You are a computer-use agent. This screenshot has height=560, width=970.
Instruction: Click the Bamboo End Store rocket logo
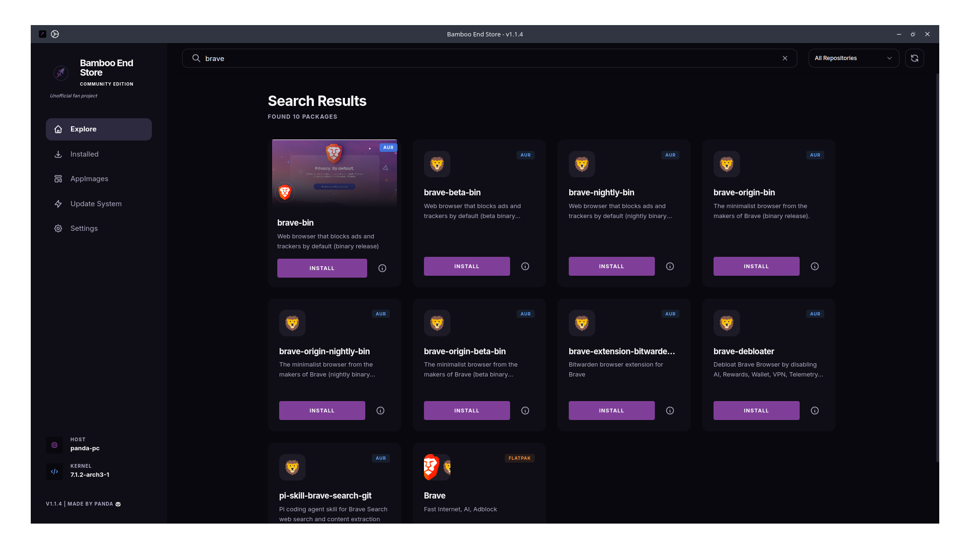(x=61, y=72)
